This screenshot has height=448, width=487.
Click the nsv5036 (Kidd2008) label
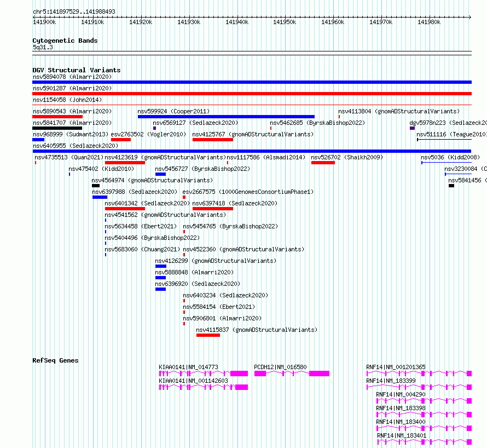(450, 157)
